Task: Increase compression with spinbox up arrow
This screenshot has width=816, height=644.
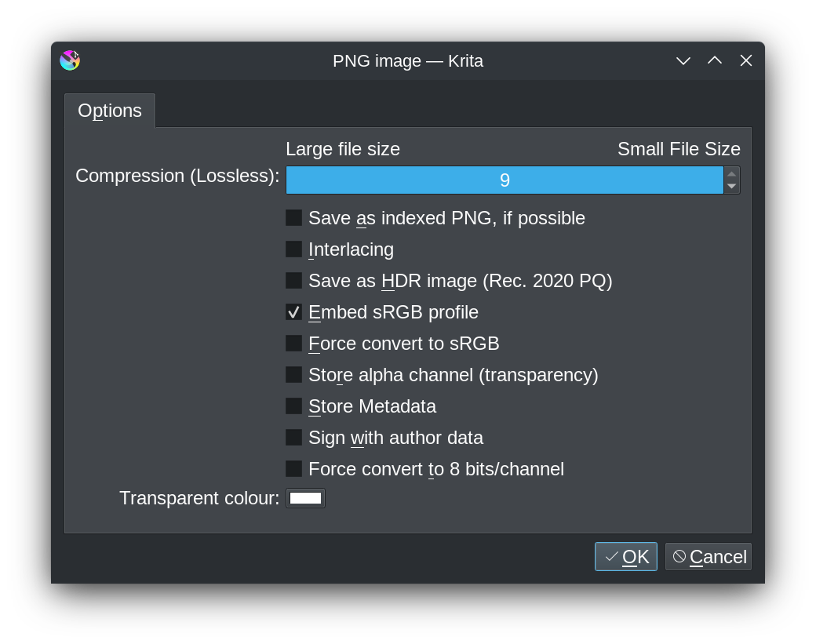Action: 732,173
